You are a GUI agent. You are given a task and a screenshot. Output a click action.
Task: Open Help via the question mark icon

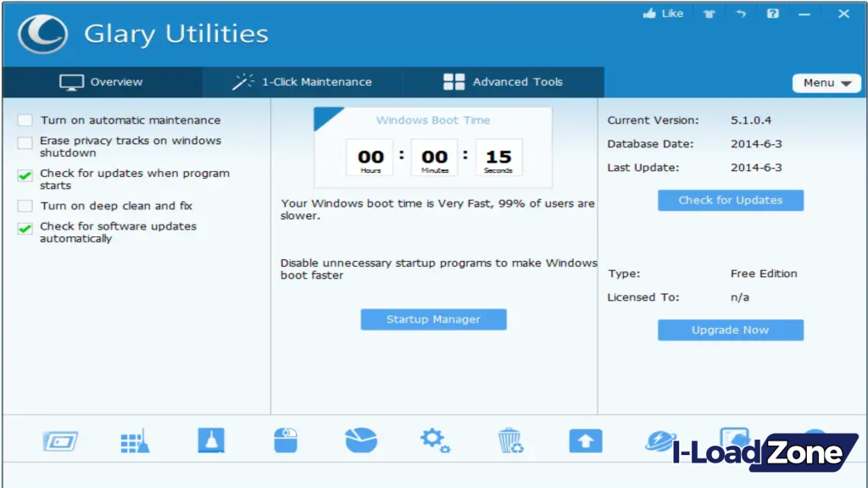[772, 13]
